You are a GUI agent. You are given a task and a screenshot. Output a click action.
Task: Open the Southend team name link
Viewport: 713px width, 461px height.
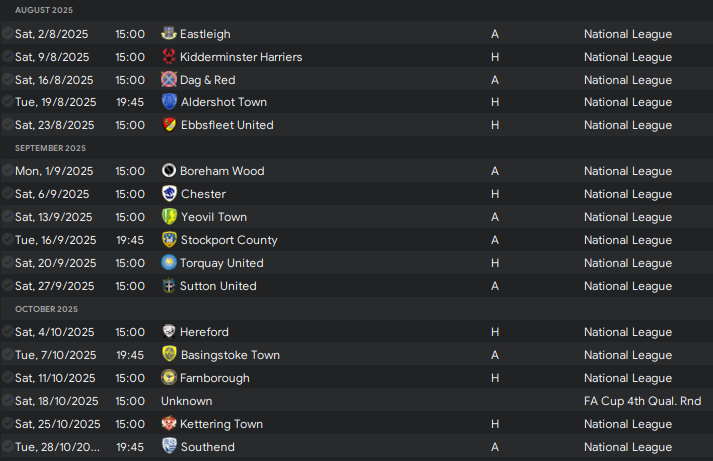point(208,447)
